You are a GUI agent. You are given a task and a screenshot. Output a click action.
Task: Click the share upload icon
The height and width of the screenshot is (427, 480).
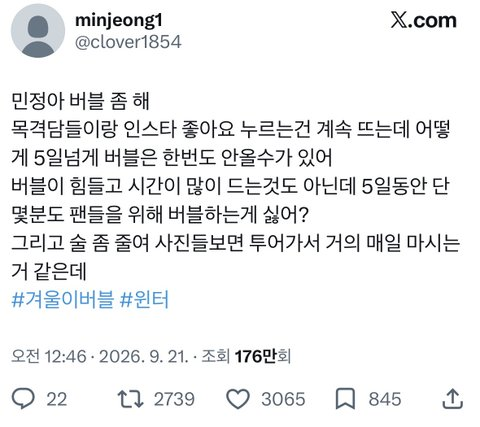452,398
